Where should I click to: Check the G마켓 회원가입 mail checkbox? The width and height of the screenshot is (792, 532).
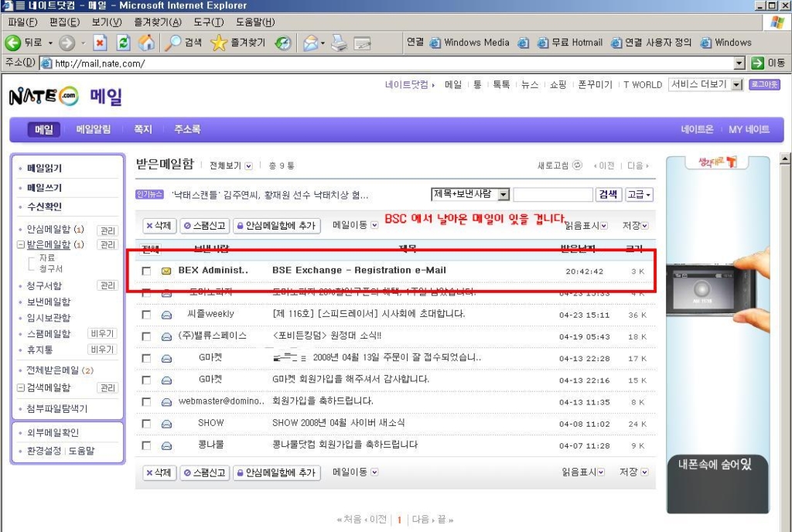(146, 380)
